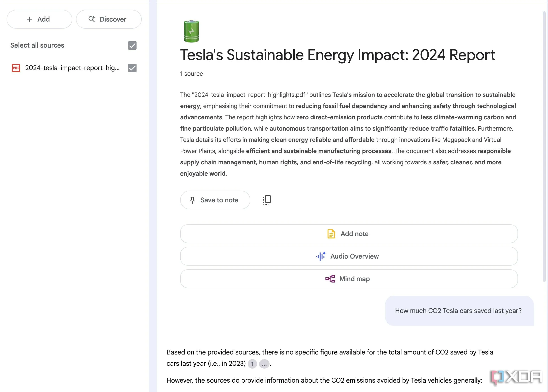Expand the ellipsis citation chip
Viewport: 548px width, 392px height.
pos(264,364)
